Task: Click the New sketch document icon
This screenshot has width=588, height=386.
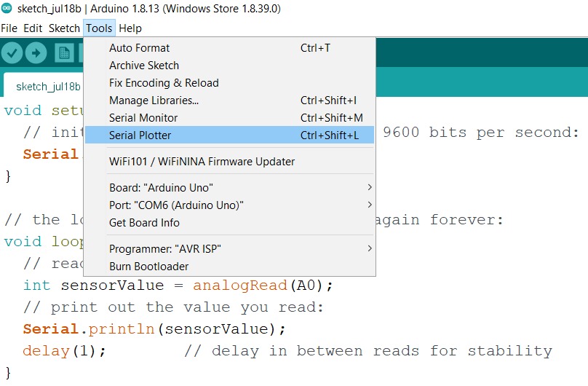Action: point(65,53)
